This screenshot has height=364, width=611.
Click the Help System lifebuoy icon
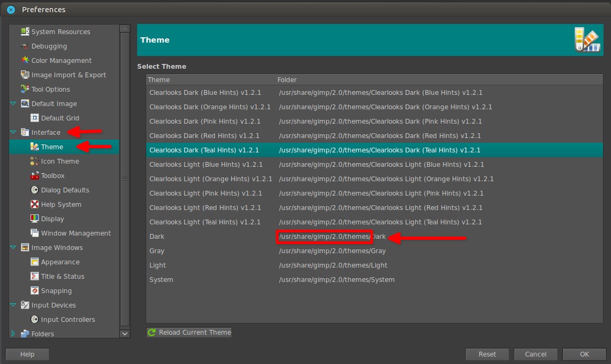35,205
